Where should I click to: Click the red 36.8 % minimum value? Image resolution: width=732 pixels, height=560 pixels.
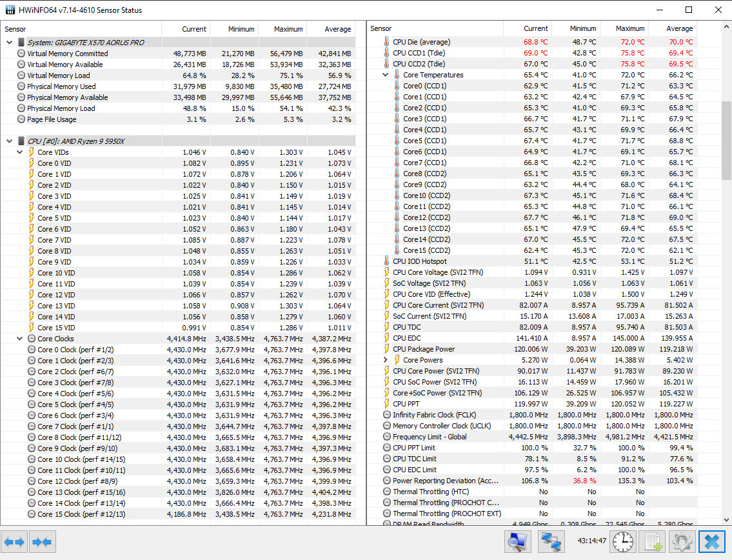click(x=584, y=481)
